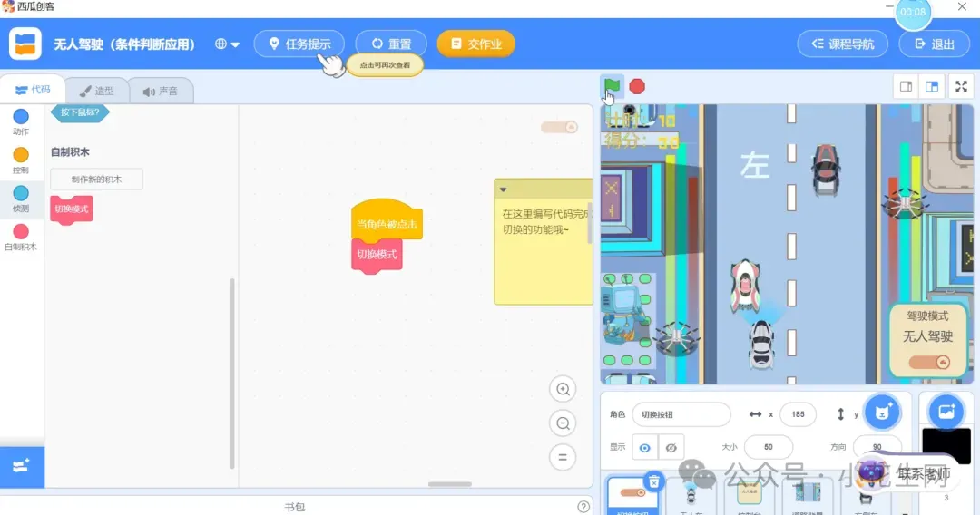Zoom out the code workspace
The width and height of the screenshot is (980, 515).
tap(563, 423)
